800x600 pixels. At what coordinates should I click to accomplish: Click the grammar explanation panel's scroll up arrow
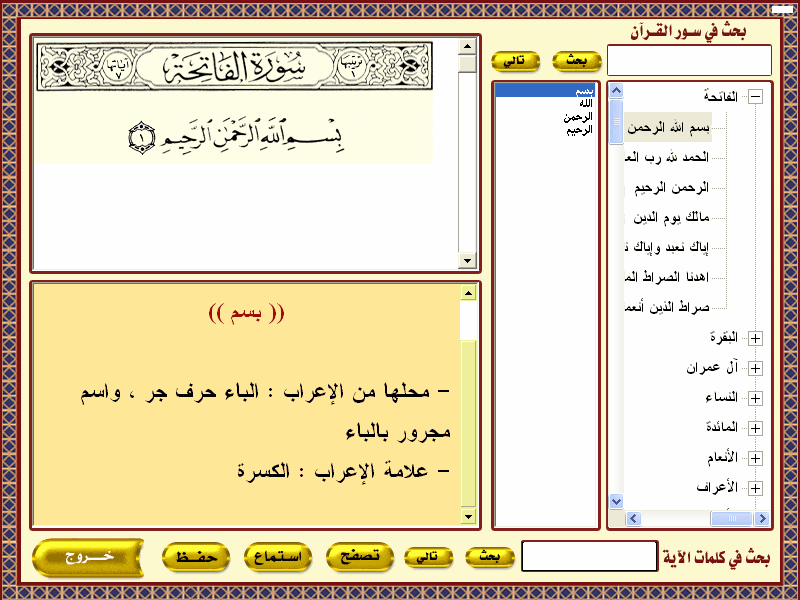pos(468,292)
